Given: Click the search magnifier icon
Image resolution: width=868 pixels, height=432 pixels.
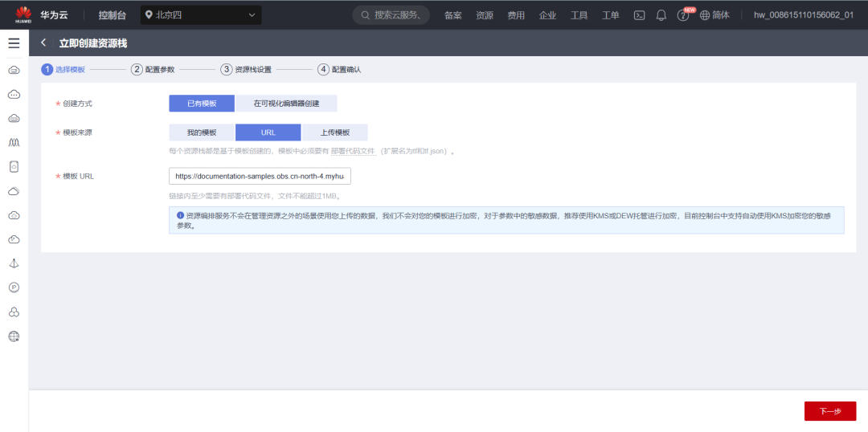Looking at the screenshot, I should [x=366, y=15].
